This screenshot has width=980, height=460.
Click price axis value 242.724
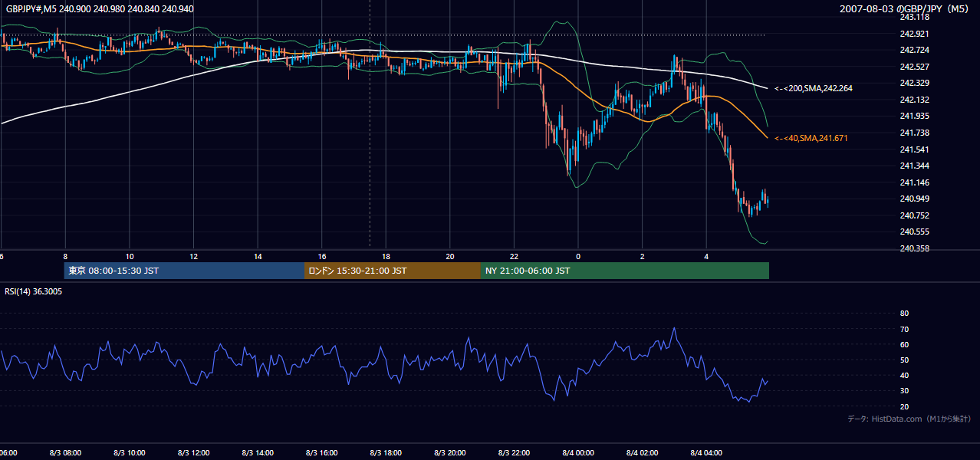coord(914,50)
